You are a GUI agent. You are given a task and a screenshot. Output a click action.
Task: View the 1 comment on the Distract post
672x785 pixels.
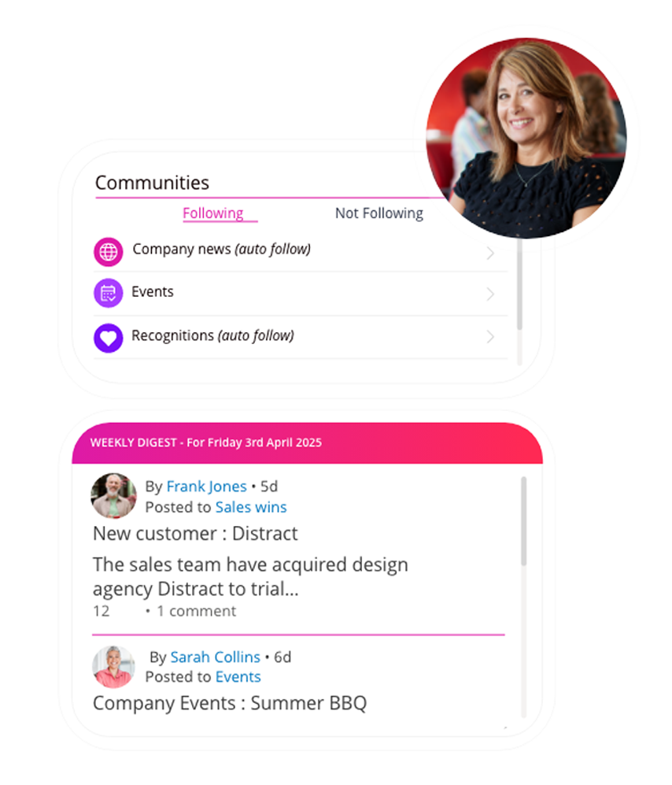pos(196,611)
